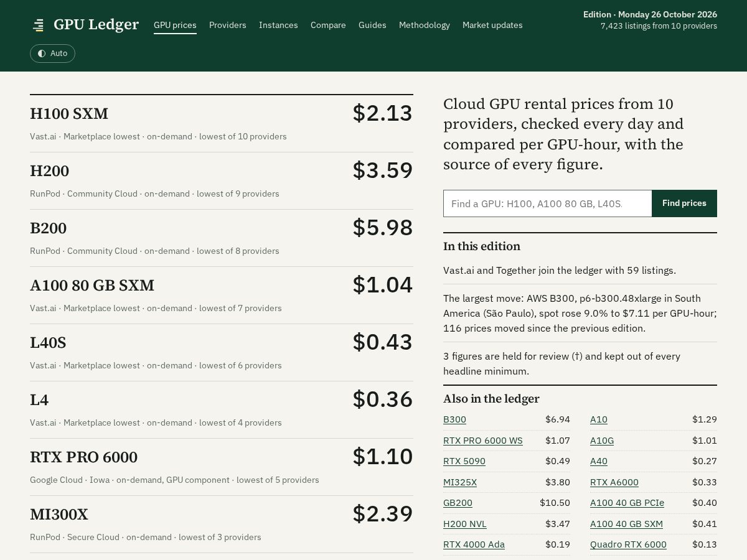Screen dimensions: 747x560
Task: Select the A100 80 GB SXM heading
Action: (x=92, y=286)
